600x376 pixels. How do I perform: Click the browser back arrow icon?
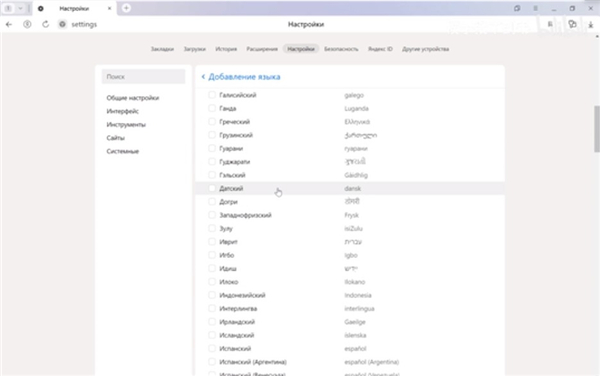tap(9, 24)
